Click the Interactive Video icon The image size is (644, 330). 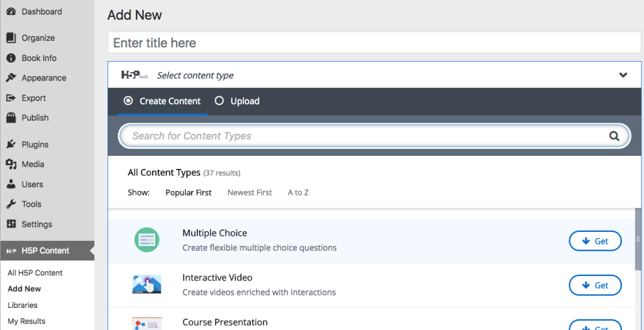147,284
